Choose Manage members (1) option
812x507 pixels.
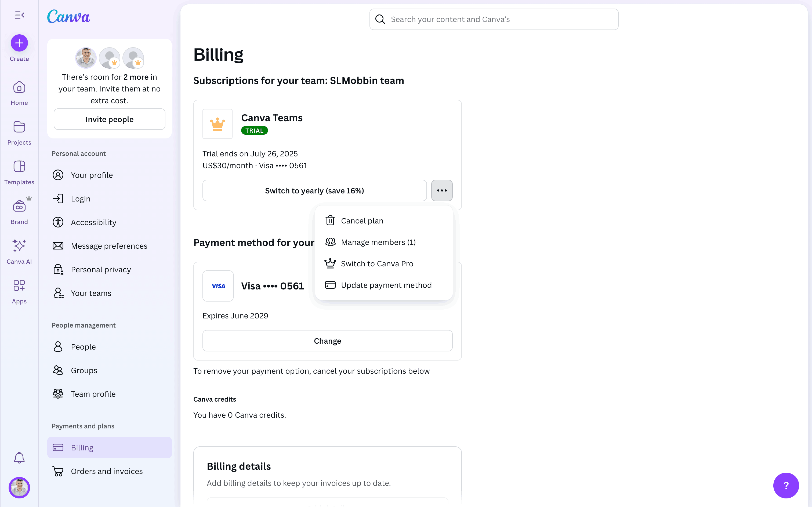pos(378,242)
